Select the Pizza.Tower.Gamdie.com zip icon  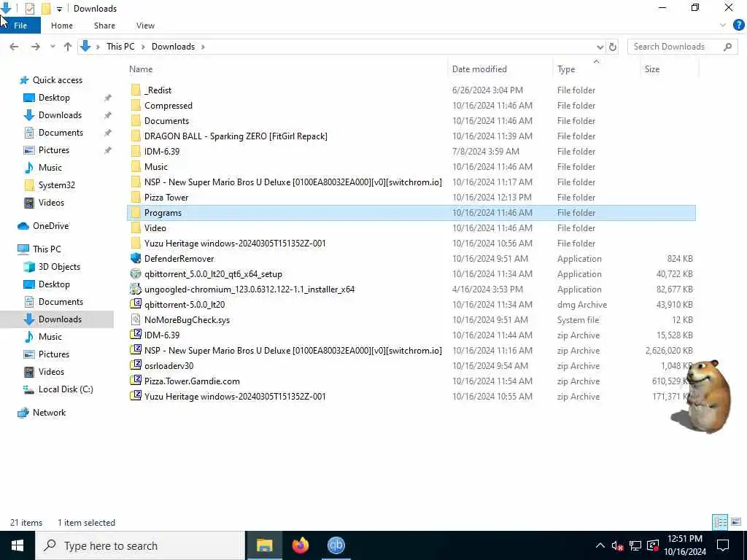click(x=136, y=381)
